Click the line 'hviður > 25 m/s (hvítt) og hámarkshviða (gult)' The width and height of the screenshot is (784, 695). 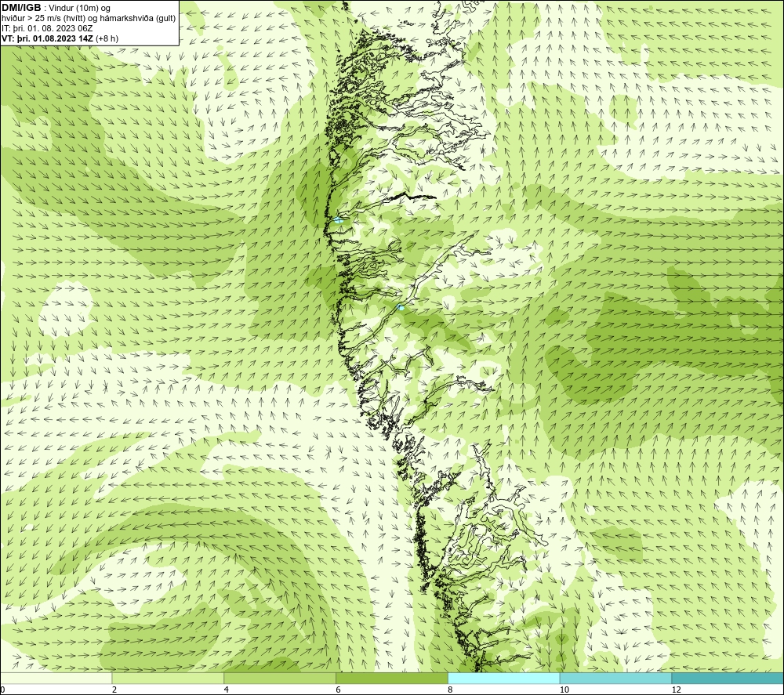(89, 19)
